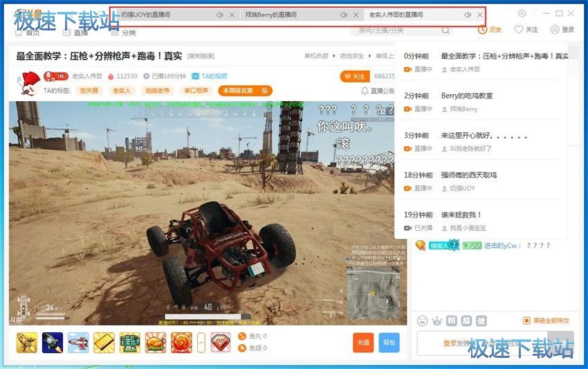588x369 pixels.
Task: Click the orange 充值 recharge button
Action: [363, 343]
